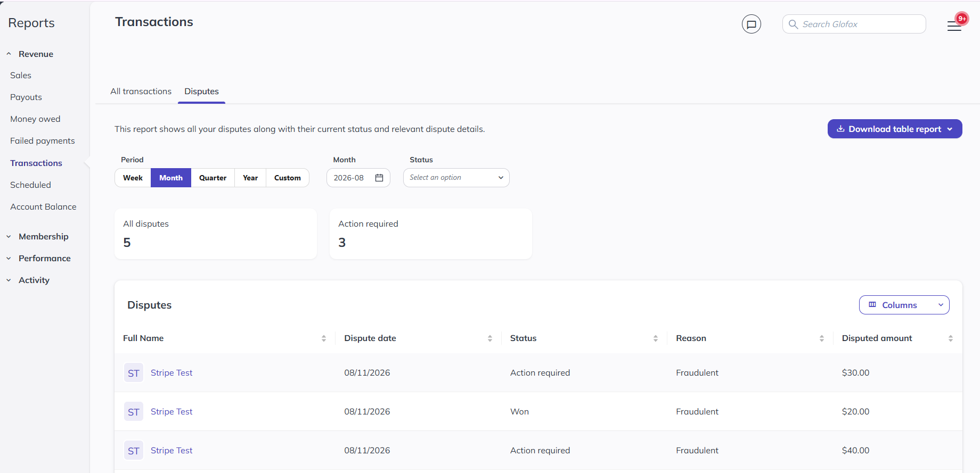
Task: Select the Month period
Action: tap(171, 178)
